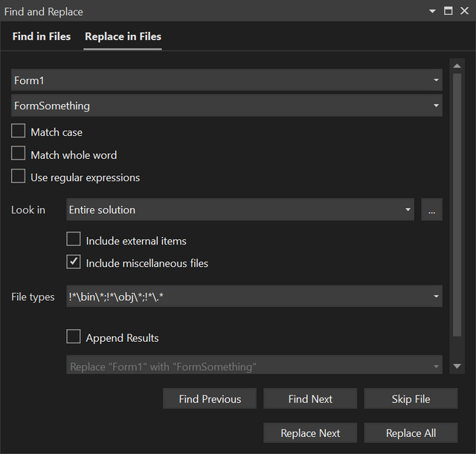Uncheck Include miscellaneous files
This screenshot has height=454, width=476.
pyautogui.click(x=74, y=262)
